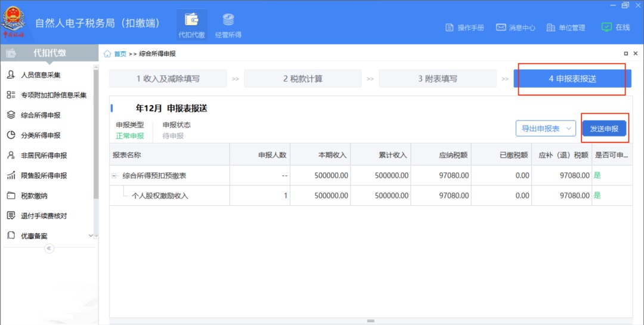This screenshot has width=644, height=325.
Task: Open 税款缴纳 in sidebar menu
Action: (34, 196)
